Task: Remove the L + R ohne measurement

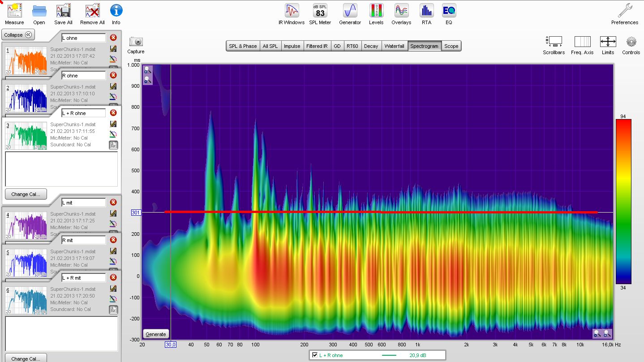Action: [x=113, y=113]
